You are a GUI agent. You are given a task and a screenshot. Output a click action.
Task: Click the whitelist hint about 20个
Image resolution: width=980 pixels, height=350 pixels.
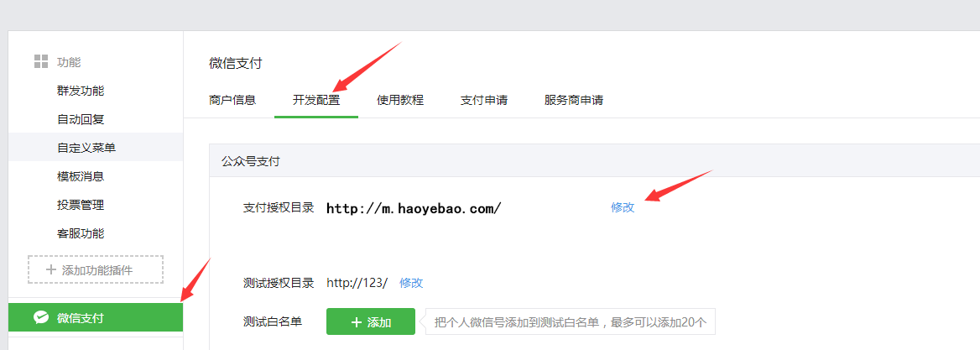[571, 321]
